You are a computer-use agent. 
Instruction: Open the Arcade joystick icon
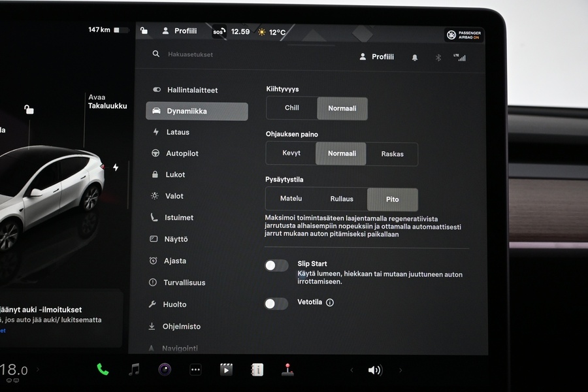click(287, 370)
